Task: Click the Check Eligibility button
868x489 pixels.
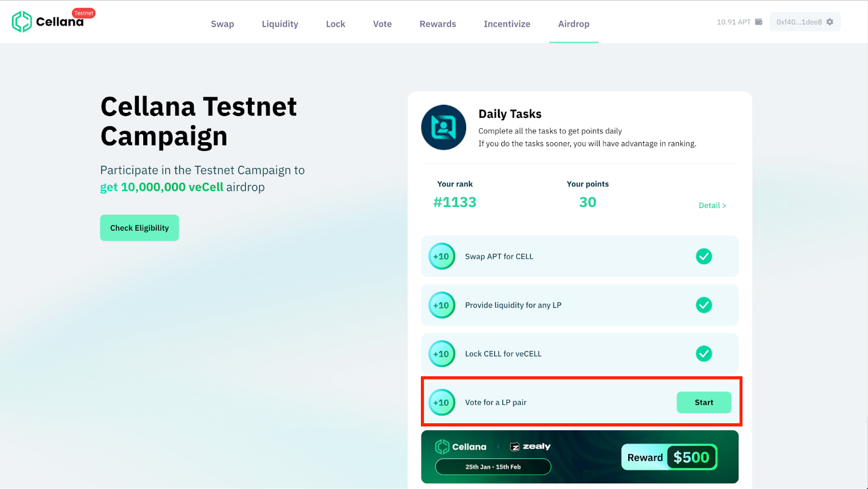Action: tap(139, 227)
